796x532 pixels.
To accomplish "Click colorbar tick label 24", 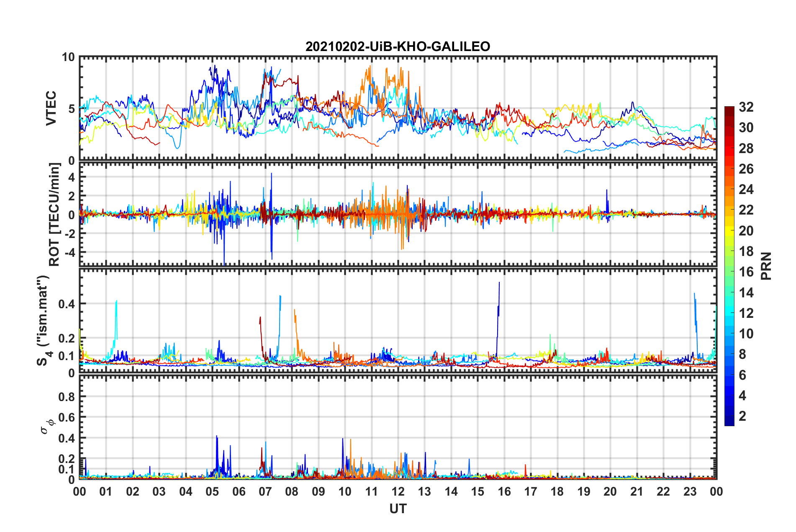I will point(746,189).
